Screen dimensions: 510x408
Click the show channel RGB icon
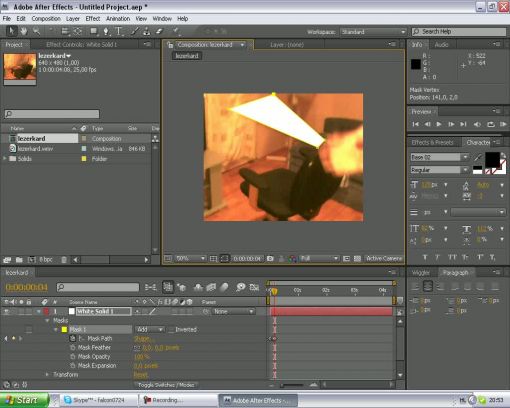click(x=293, y=258)
